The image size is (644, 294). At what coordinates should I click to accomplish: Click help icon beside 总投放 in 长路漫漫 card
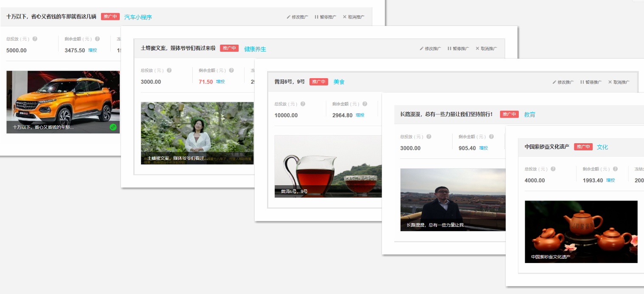coord(429,137)
